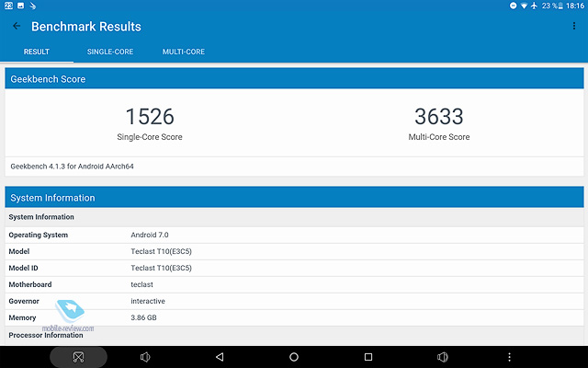This screenshot has width=588, height=368.
Task: Tap the calendar notification icon in status bar
Action: tap(8, 6)
